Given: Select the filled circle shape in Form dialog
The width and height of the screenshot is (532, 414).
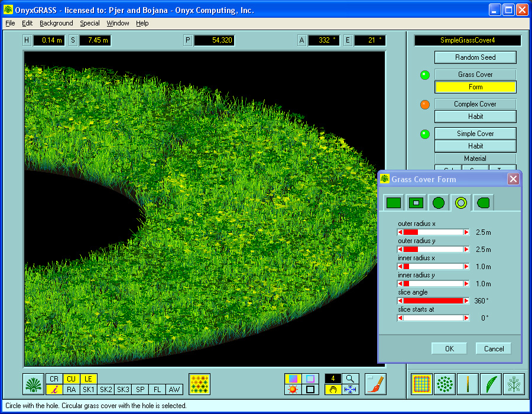Looking at the screenshot, I should click(x=438, y=202).
